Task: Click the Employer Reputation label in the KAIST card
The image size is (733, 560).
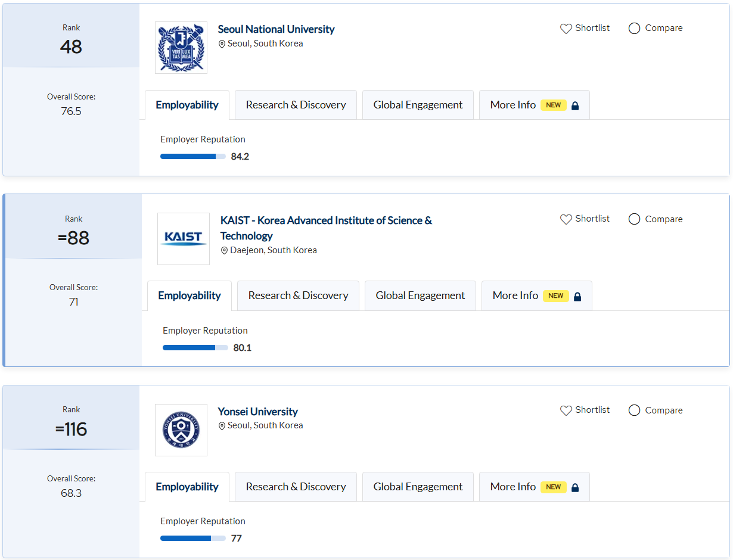Action: pyautogui.click(x=205, y=331)
